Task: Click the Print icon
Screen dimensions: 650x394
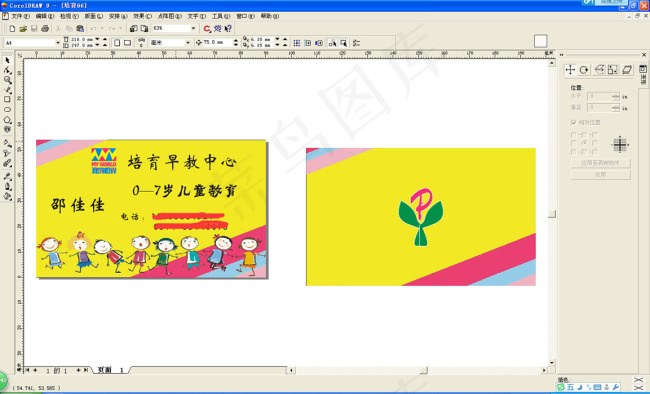Action: pos(45,29)
